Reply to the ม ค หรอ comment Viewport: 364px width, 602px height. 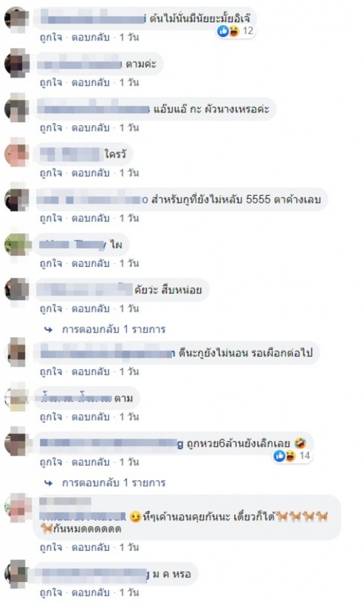click(90, 593)
